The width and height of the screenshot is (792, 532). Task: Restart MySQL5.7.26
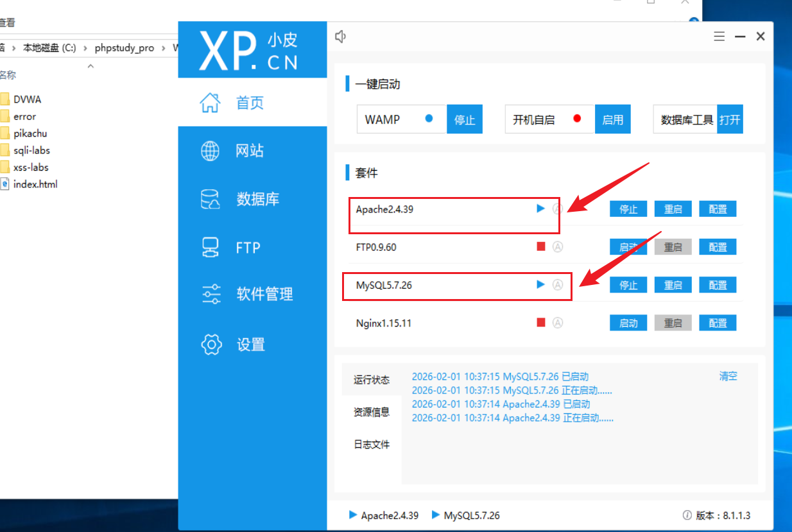(673, 284)
